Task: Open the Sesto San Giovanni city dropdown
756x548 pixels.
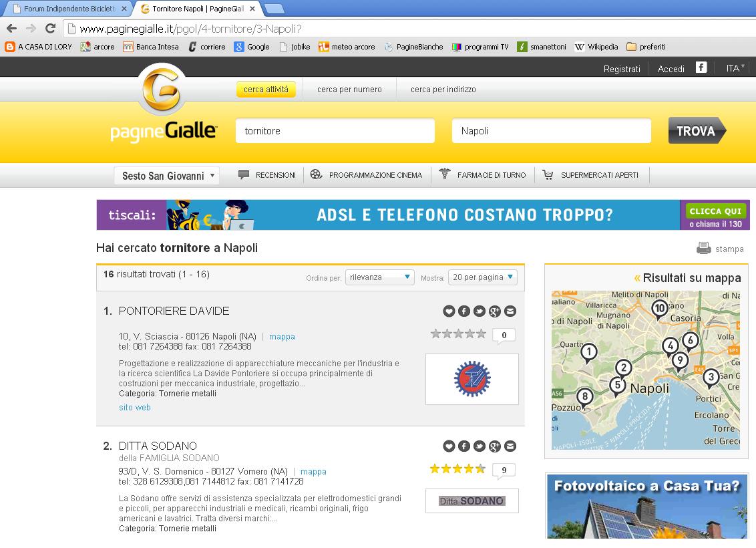Action: point(167,176)
